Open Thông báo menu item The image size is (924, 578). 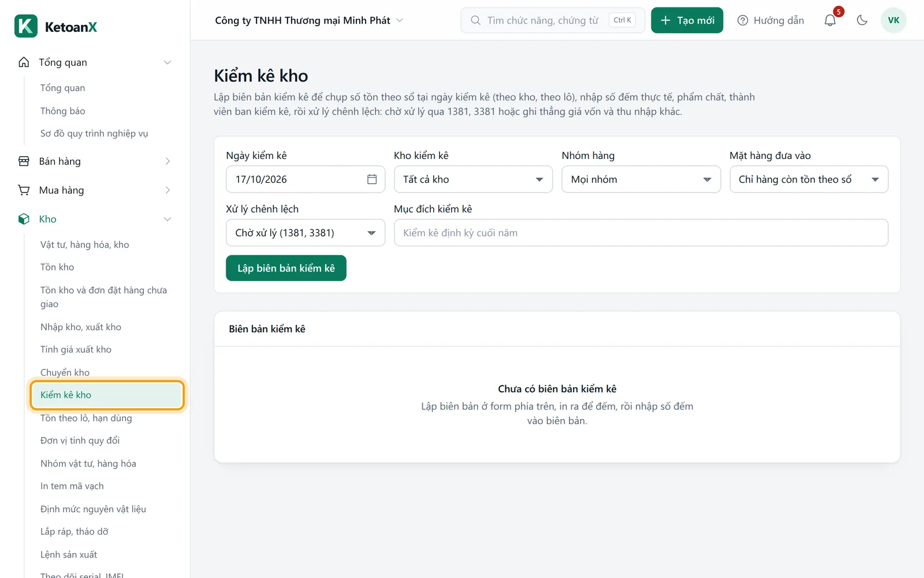tap(62, 111)
